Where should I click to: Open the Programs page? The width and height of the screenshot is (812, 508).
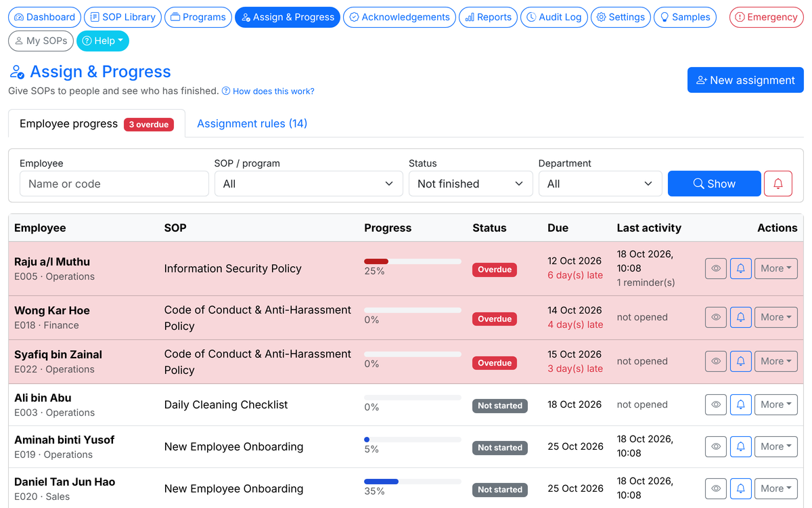pyautogui.click(x=198, y=17)
